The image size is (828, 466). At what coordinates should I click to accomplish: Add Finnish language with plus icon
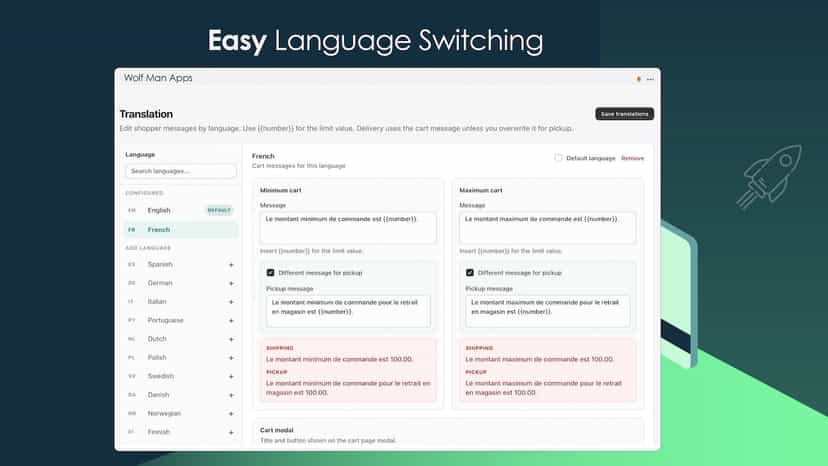coord(231,432)
